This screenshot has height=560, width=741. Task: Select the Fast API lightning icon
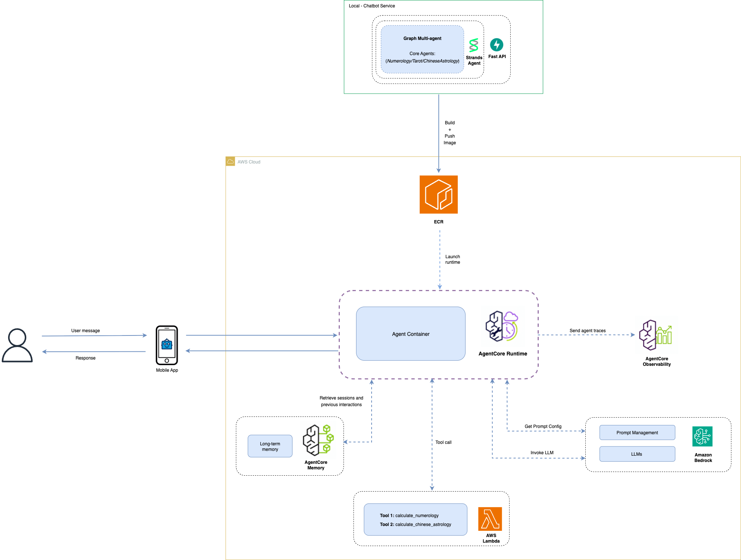click(497, 45)
